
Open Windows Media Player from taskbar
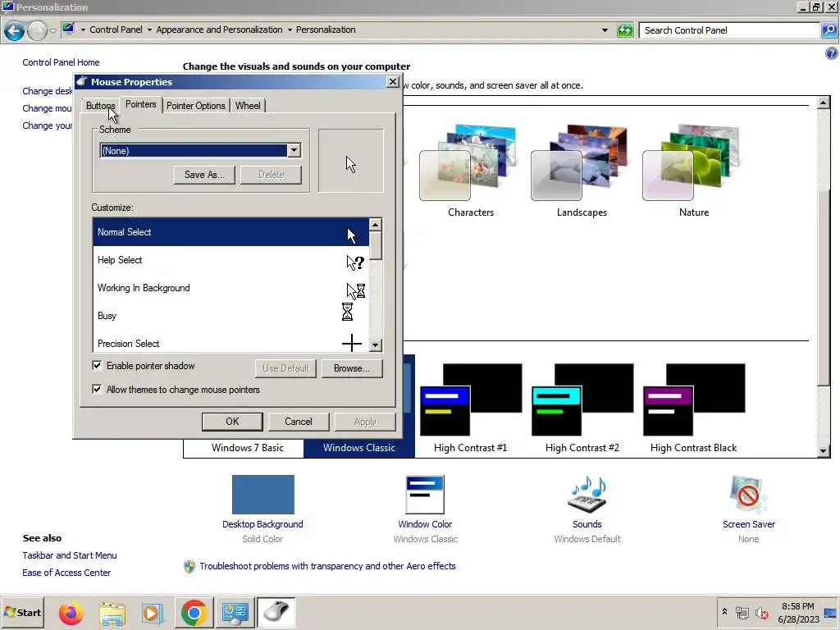(152, 612)
